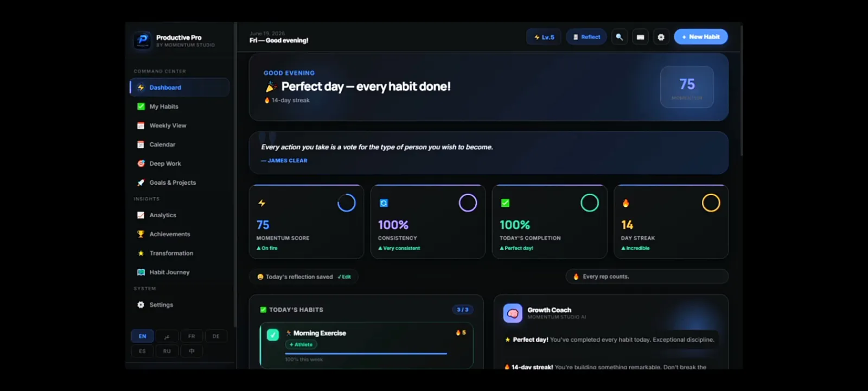The height and width of the screenshot is (391, 868).
Task: Open the Reflect journal button
Action: [586, 37]
